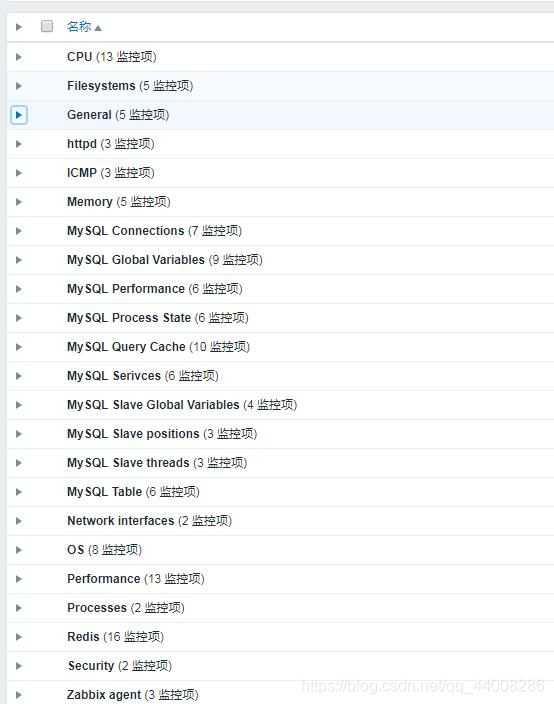Expand MySQL Slave Global Variables arrow
This screenshot has height=704, width=554.
(18, 405)
